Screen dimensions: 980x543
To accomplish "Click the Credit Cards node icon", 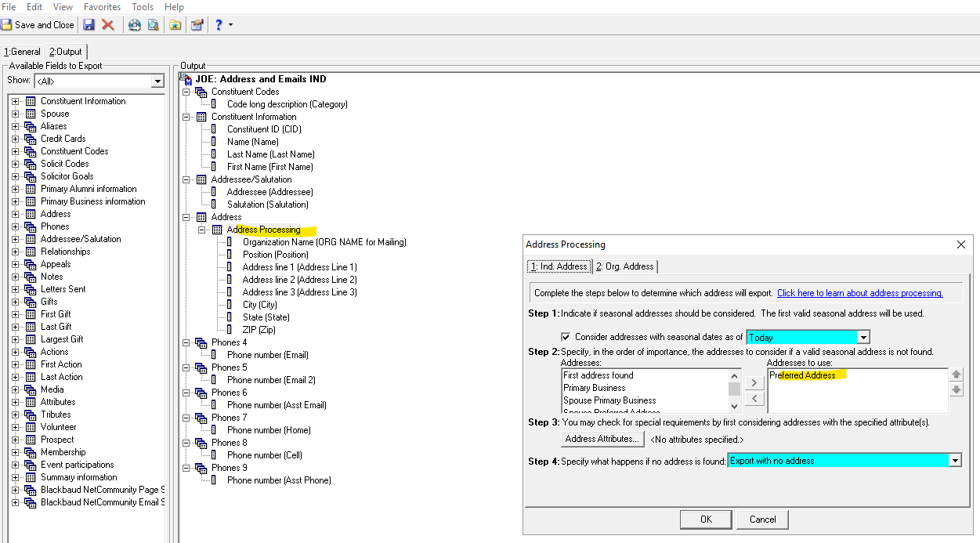I will pyautogui.click(x=31, y=139).
